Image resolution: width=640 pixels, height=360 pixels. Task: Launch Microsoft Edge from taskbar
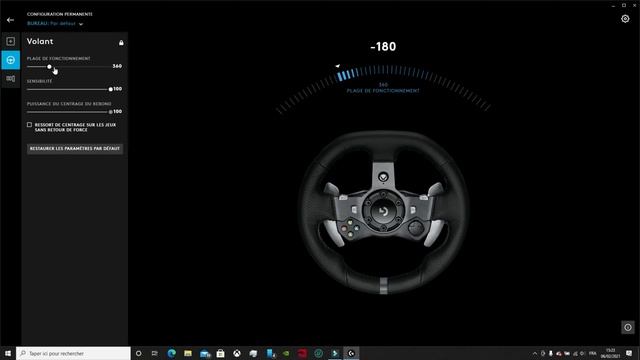(171, 353)
